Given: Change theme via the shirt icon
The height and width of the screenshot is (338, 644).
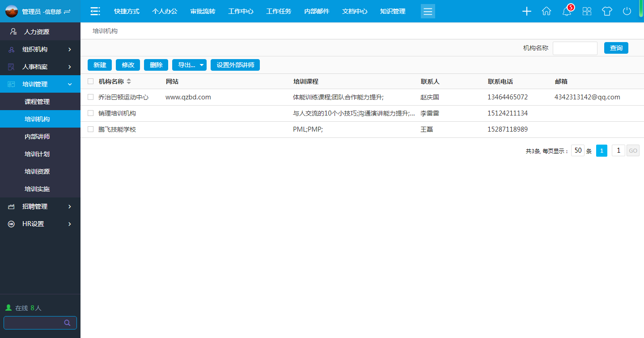Looking at the screenshot, I should tap(607, 12).
